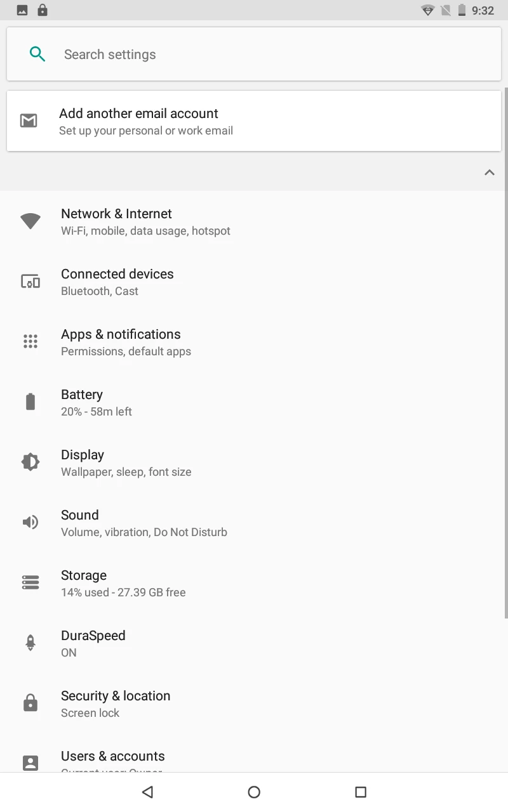Tap the Wi-Fi icon beside Network & Internet
Screen dimensions: 508x812
[30, 221]
